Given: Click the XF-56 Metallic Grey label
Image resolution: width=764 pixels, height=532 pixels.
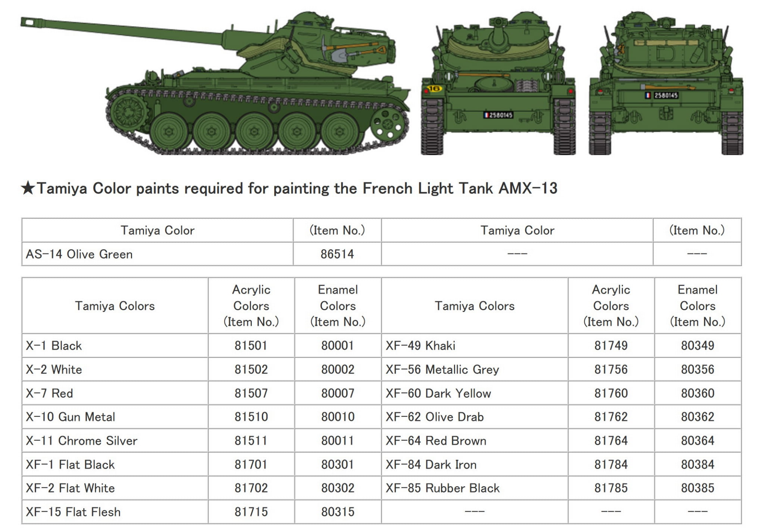Looking at the screenshot, I should click(442, 369).
